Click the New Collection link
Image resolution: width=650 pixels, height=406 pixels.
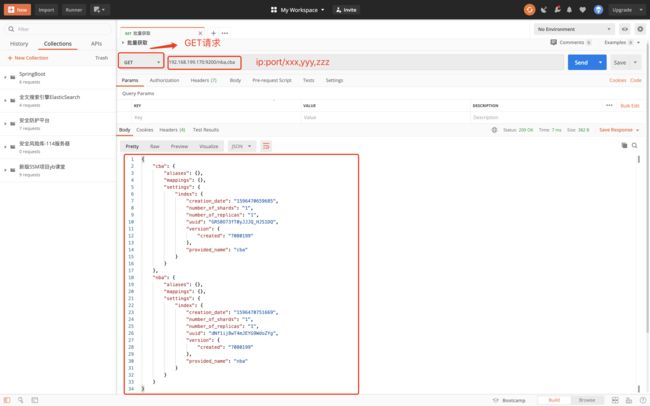click(28, 58)
